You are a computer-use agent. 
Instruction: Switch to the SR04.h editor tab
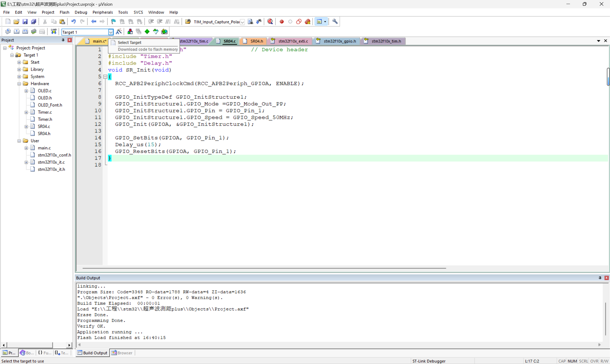point(256,41)
